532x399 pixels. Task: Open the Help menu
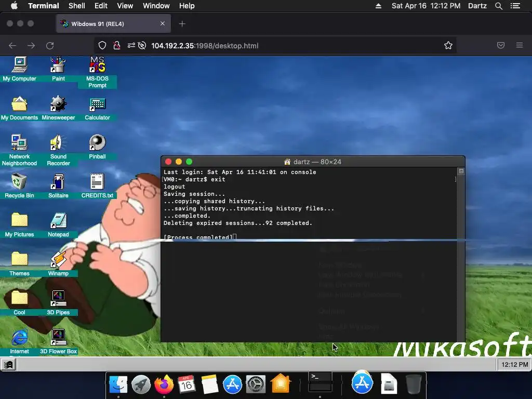pyautogui.click(x=187, y=6)
